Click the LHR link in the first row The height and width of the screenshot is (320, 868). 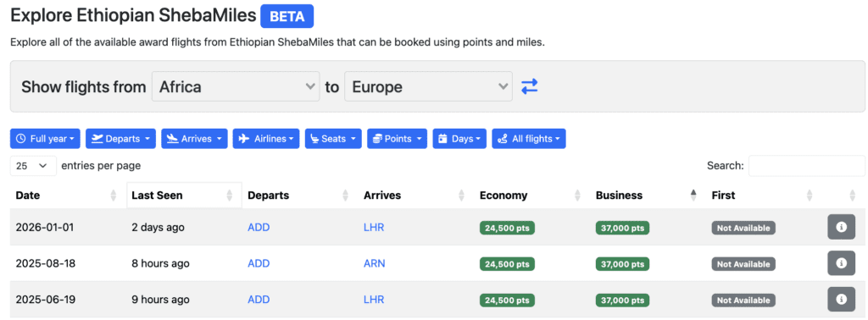(374, 227)
